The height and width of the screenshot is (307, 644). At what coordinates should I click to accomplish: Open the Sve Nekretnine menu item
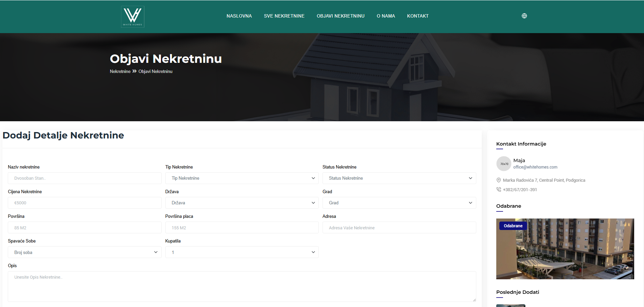(284, 16)
